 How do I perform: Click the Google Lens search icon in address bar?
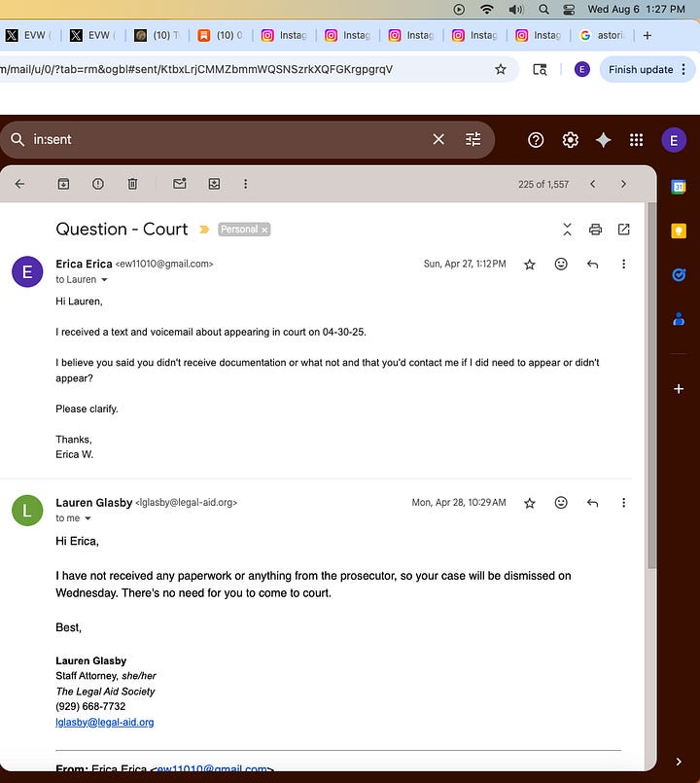point(540,69)
